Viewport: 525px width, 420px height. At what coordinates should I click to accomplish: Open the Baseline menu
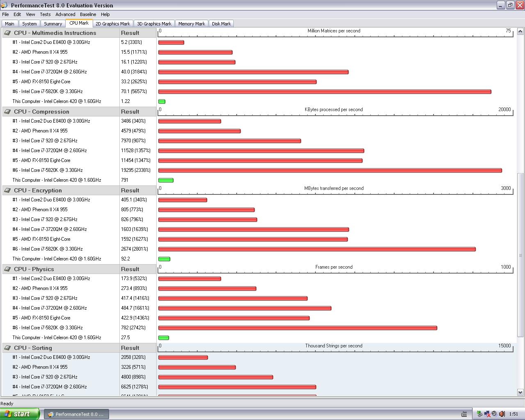point(88,14)
